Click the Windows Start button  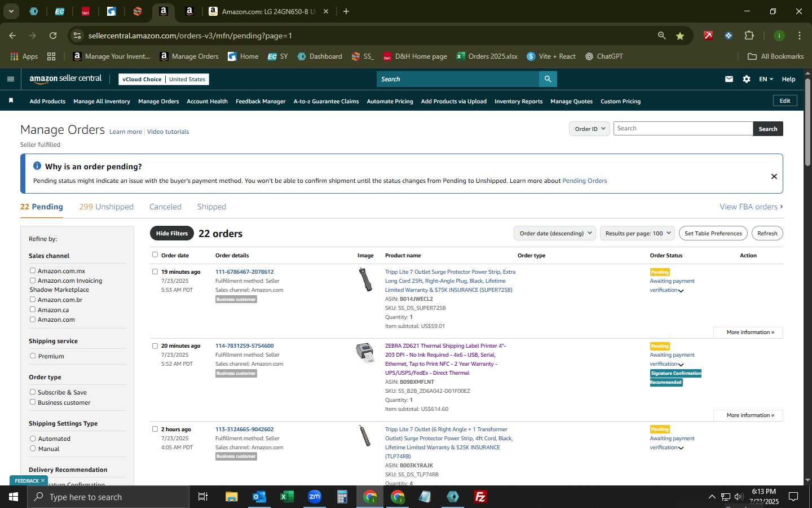14,497
